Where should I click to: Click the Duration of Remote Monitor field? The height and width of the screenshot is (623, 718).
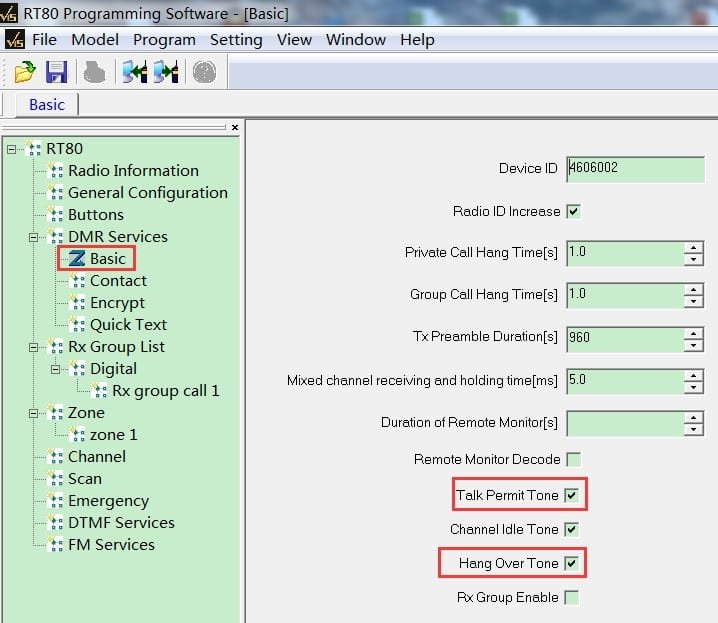[626, 424]
